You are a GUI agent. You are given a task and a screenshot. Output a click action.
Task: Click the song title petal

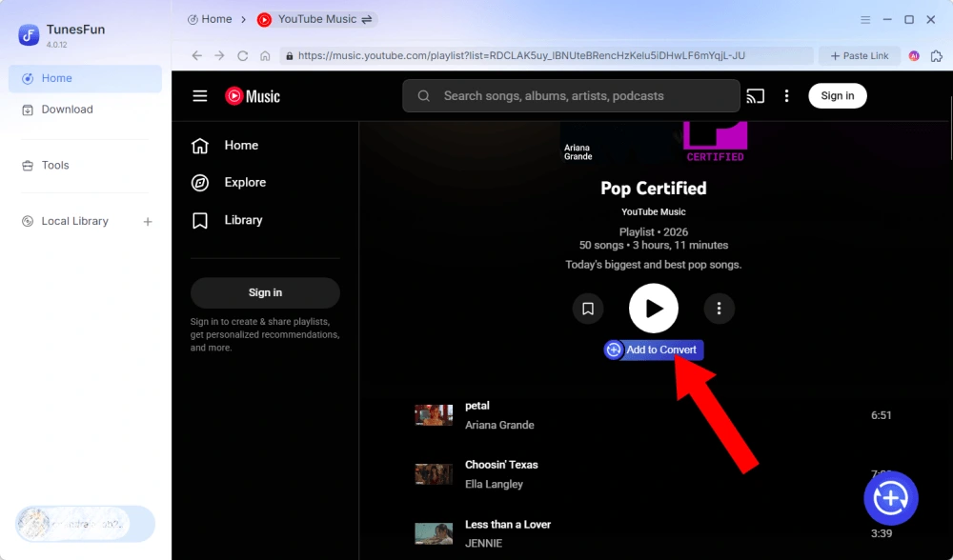[x=477, y=406]
